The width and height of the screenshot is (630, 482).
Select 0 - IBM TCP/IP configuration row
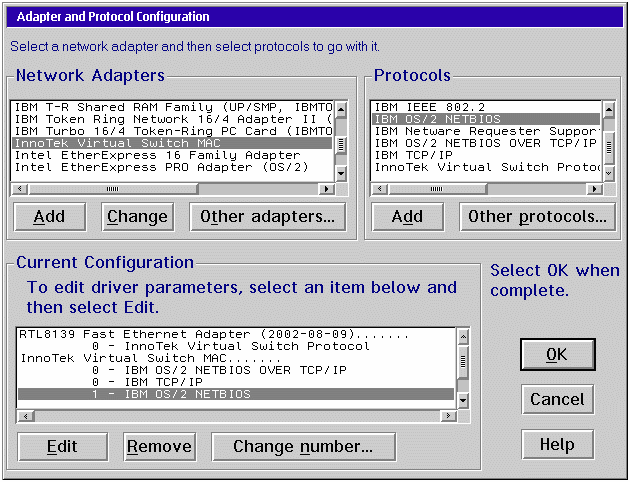pyautogui.click(x=236, y=382)
